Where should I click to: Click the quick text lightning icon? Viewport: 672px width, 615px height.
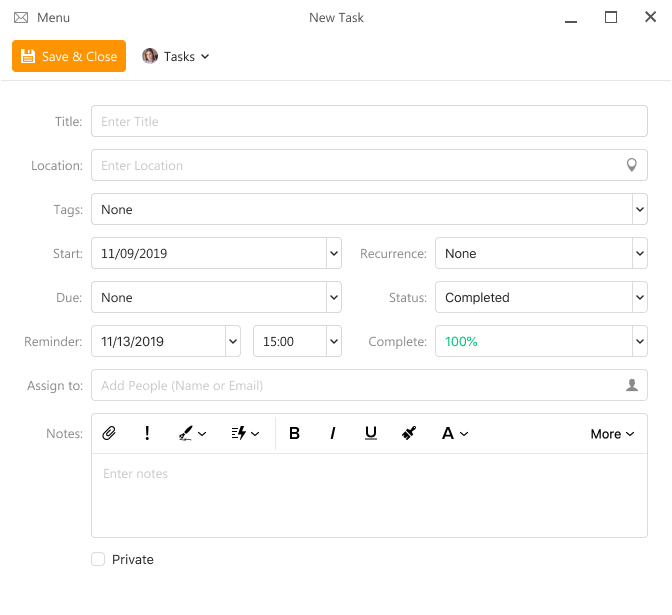(239, 433)
